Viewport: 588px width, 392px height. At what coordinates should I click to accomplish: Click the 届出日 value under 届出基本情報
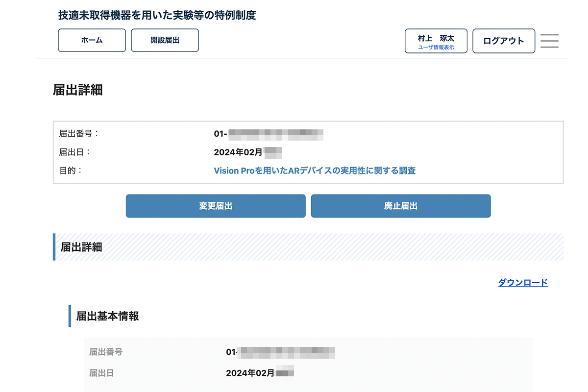coord(260,373)
